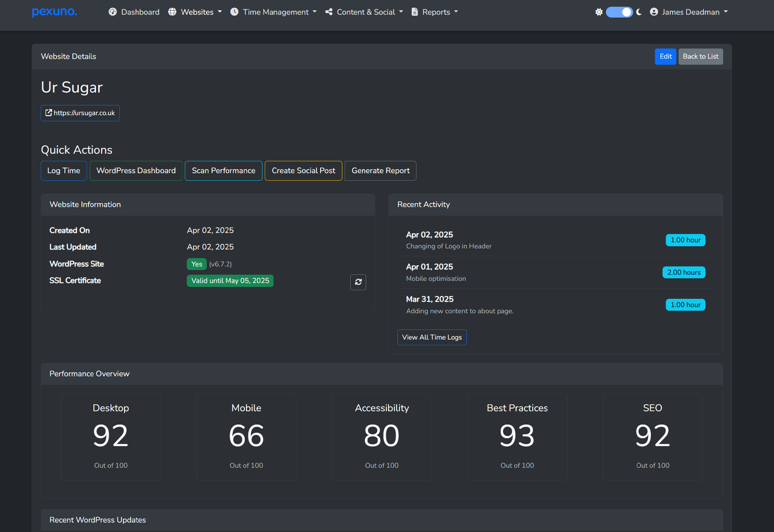Run Scan Performance
Image resolution: width=774 pixels, height=532 pixels.
click(224, 171)
